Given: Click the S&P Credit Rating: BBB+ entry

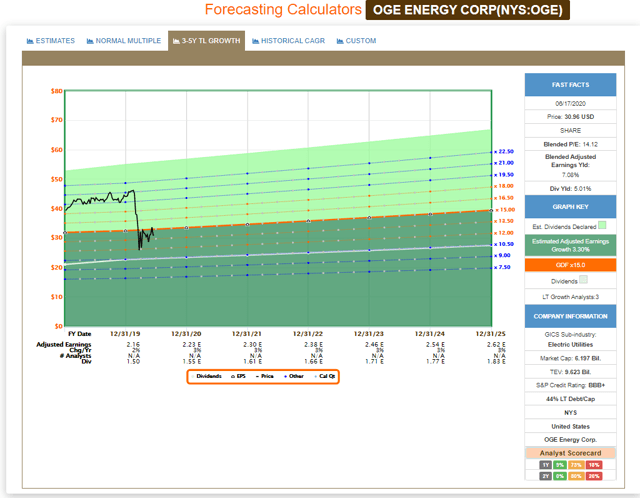Looking at the screenshot, I should (x=570, y=385).
